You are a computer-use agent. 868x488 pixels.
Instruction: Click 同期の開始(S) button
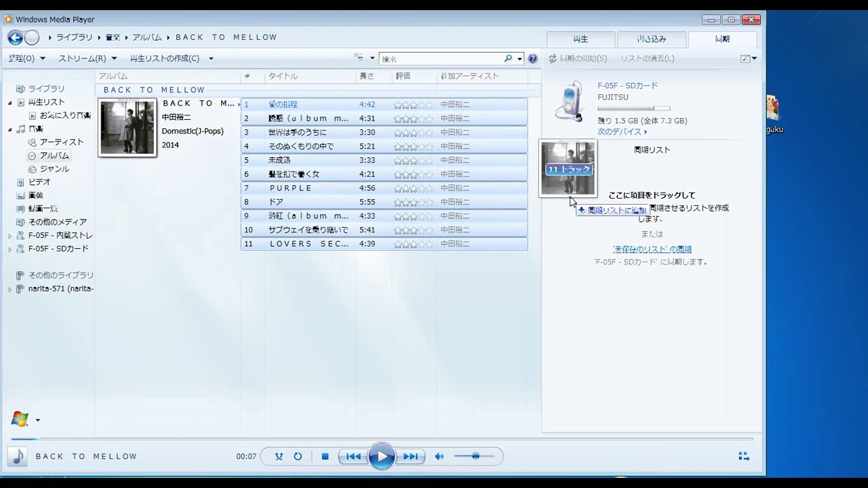pyautogui.click(x=578, y=59)
